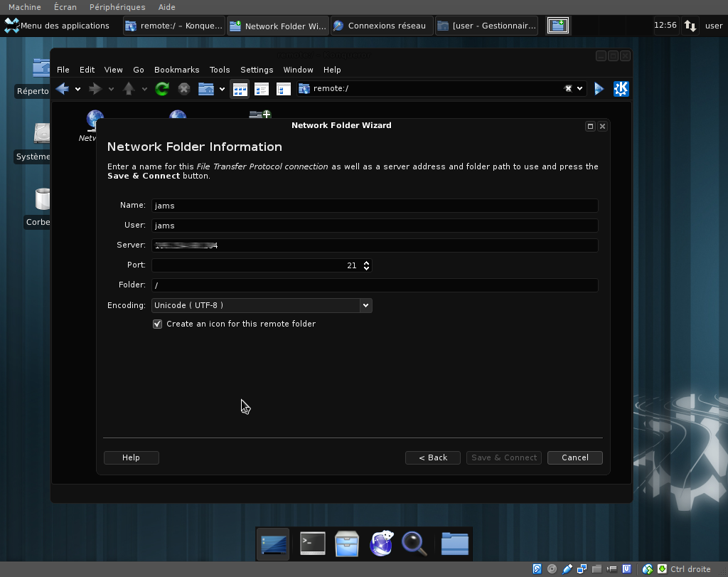
Task: Switch to the Connexions réseau taskbar window
Action: (381, 26)
